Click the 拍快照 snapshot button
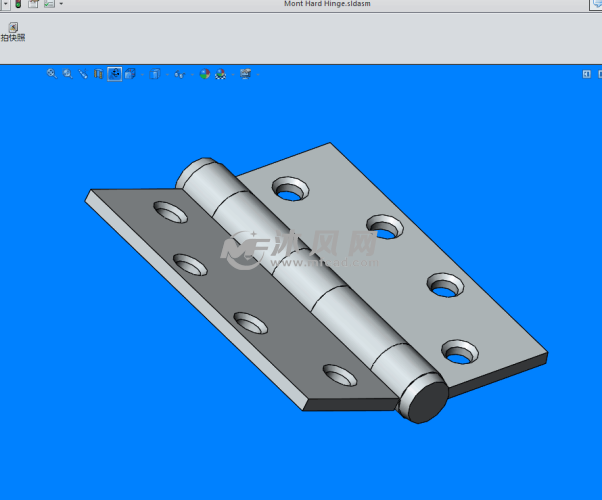This screenshot has height=500, width=602. coord(14,31)
